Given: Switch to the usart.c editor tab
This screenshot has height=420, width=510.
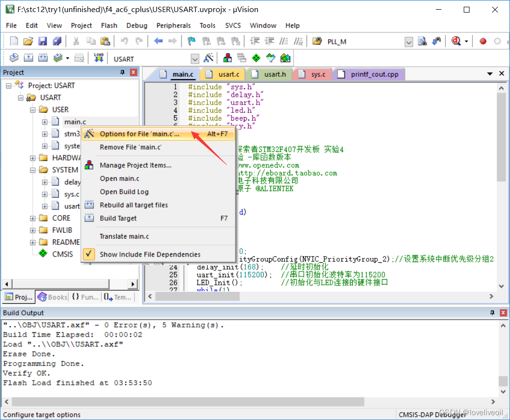Looking at the screenshot, I should (x=224, y=74).
